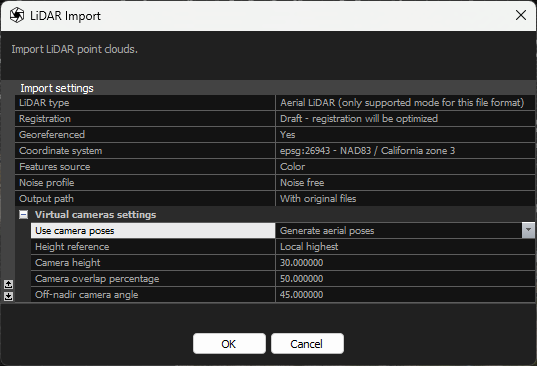Change Features source from Color

pos(405,166)
